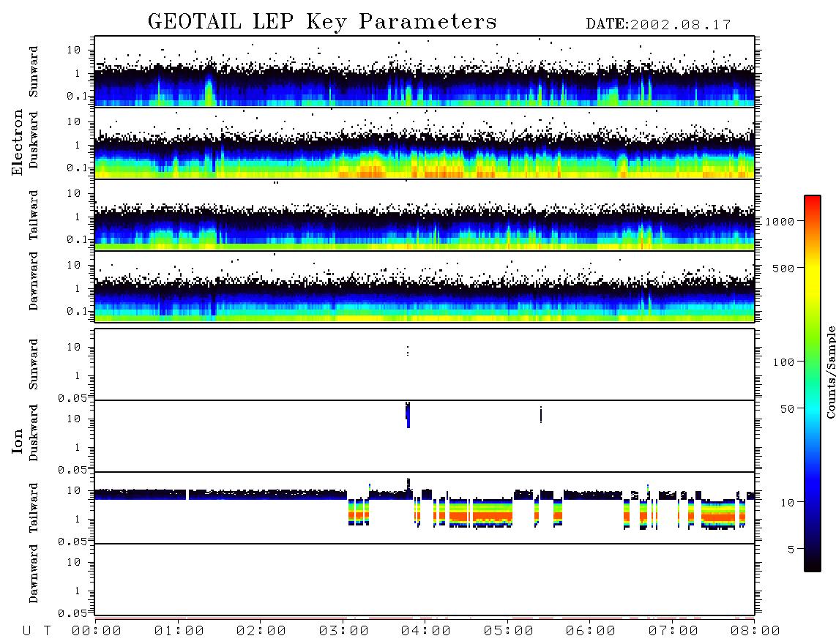Click the '50' colorbar tick label
The height and width of the screenshot is (644, 836).
tap(787, 409)
